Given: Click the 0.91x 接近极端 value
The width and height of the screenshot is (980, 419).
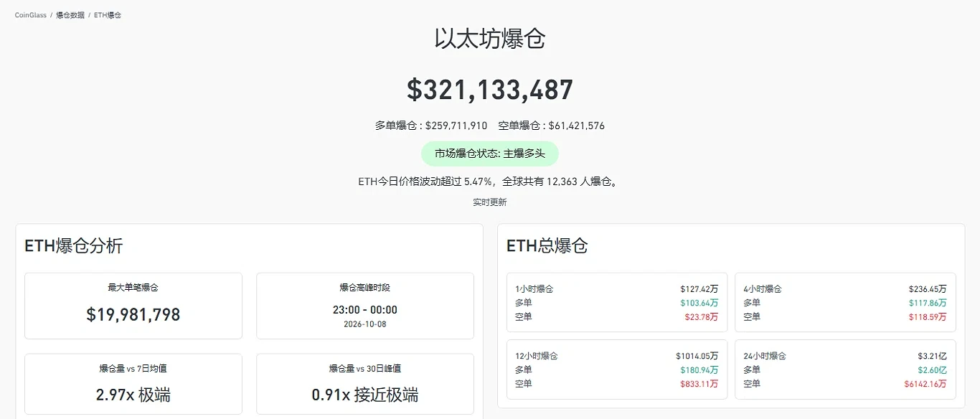Looking at the screenshot, I should pyautogui.click(x=365, y=395).
